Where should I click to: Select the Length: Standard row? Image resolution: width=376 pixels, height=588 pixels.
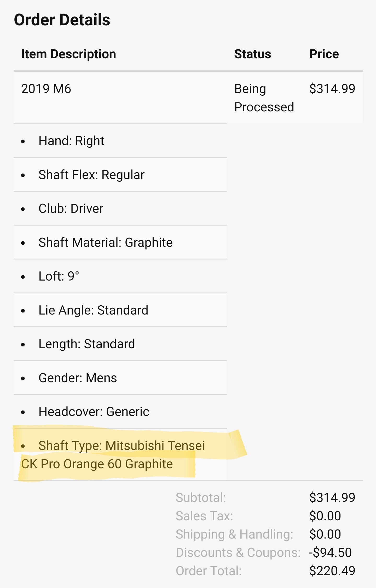[86, 344]
